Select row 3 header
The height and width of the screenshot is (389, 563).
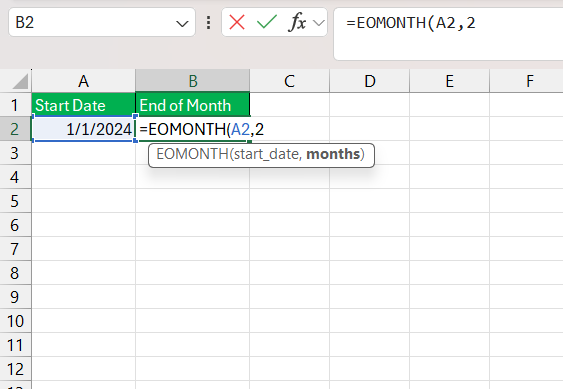[x=15, y=153]
